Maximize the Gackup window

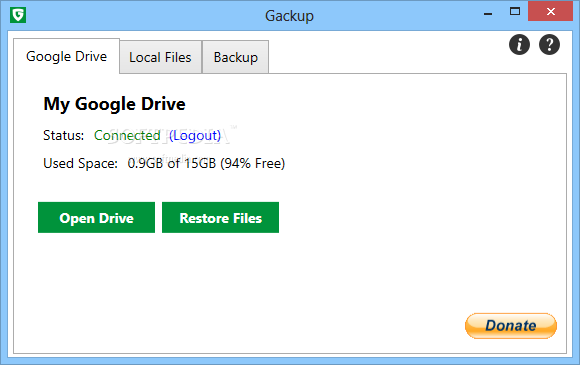515,11
